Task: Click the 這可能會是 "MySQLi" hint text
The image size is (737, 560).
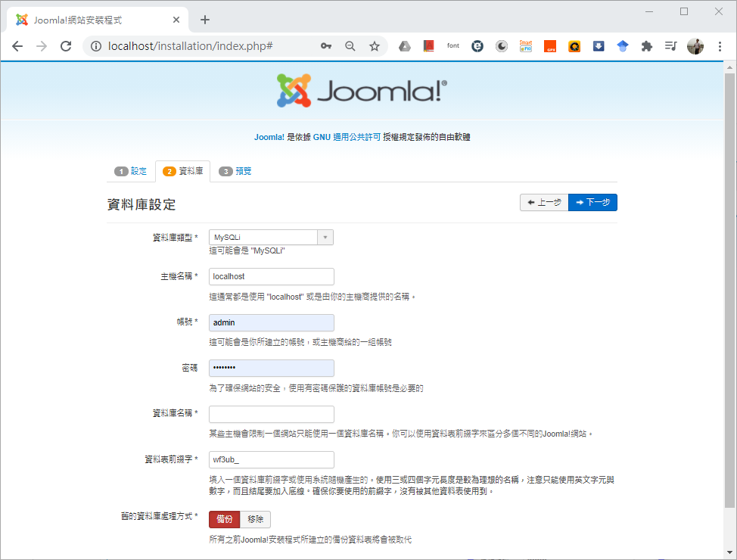Action: (247, 250)
